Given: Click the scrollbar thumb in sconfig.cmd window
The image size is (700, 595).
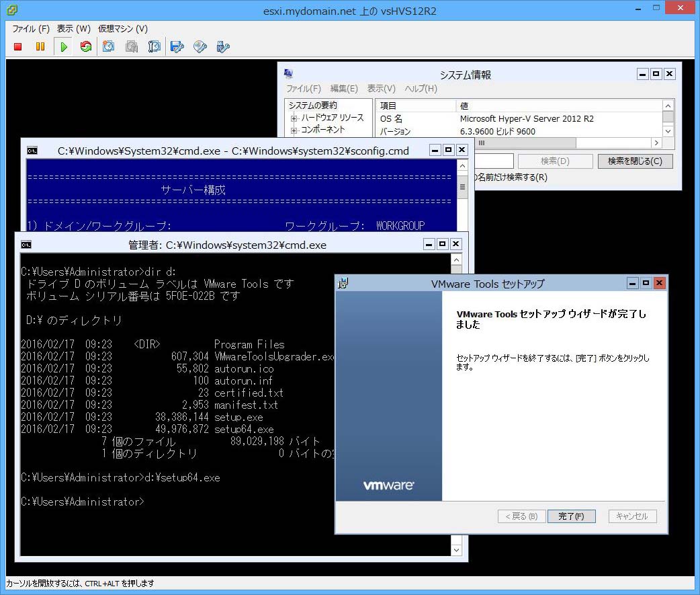Looking at the screenshot, I should click(462, 187).
